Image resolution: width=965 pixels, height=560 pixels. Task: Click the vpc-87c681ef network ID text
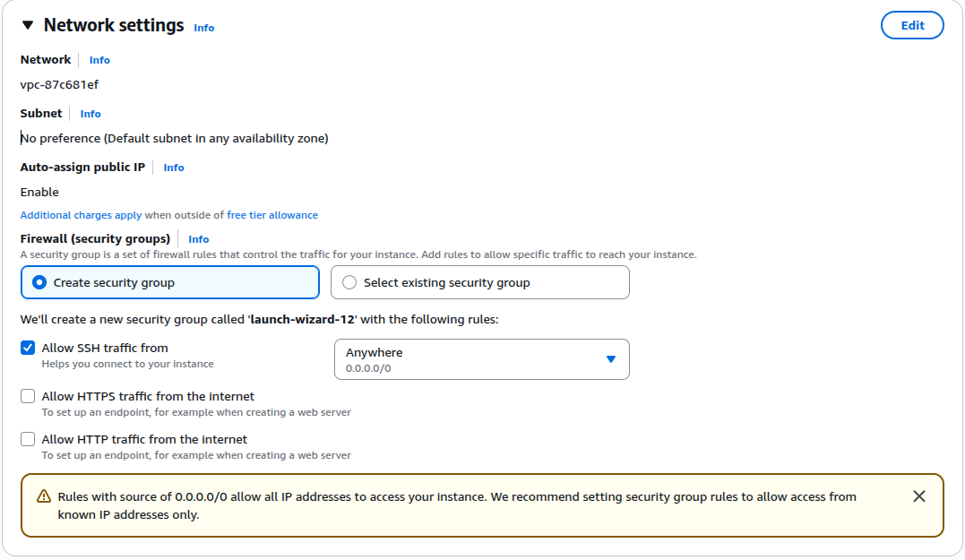pos(59,85)
